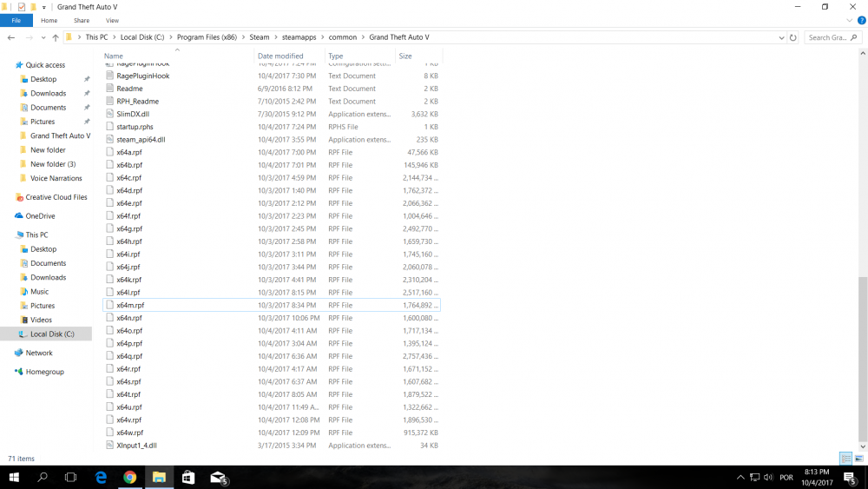Launch Google Chrome from taskbar
The height and width of the screenshot is (489, 868).
tap(130, 478)
